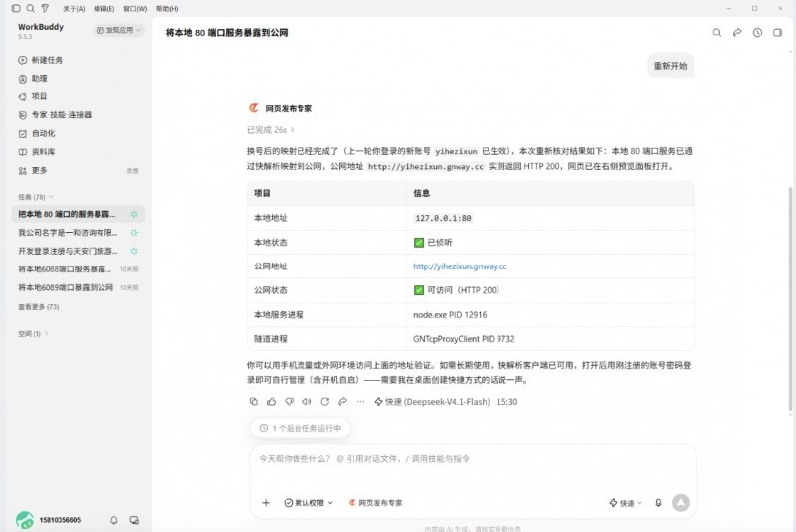Add attachment with plus button
The width and height of the screenshot is (796, 532).
pos(266,503)
